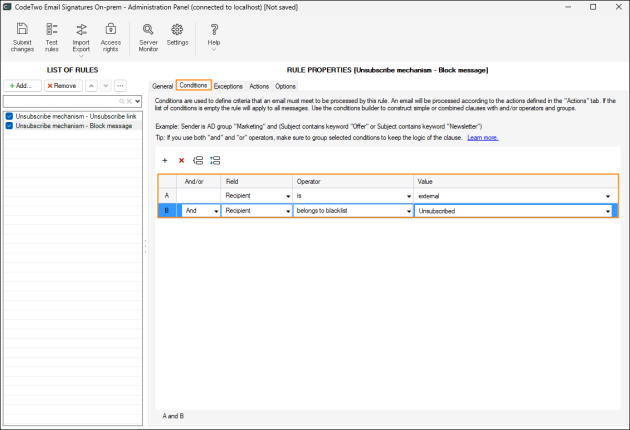This screenshot has height=430, width=630.
Task: Click the Remove rule button
Action: pyautogui.click(x=63, y=86)
